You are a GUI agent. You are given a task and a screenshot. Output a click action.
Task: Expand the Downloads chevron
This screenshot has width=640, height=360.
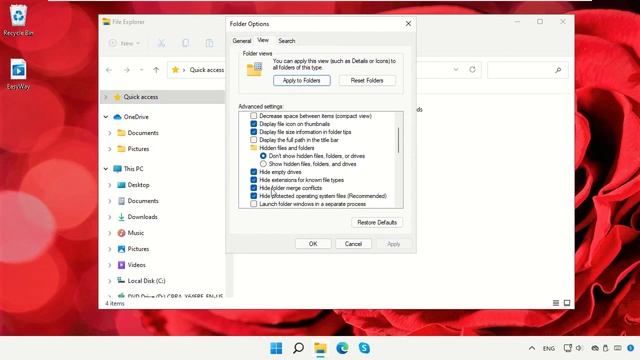coord(109,217)
